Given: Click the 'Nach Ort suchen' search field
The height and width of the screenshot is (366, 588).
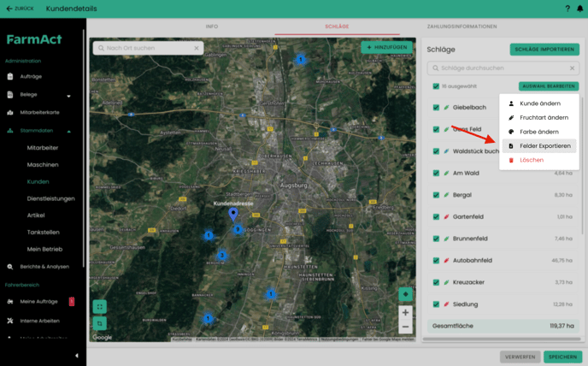Looking at the screenshot, I should [149, 48].
